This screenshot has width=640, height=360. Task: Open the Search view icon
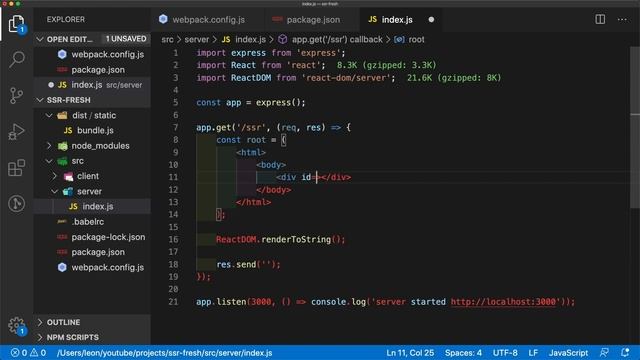click(16, 60)
